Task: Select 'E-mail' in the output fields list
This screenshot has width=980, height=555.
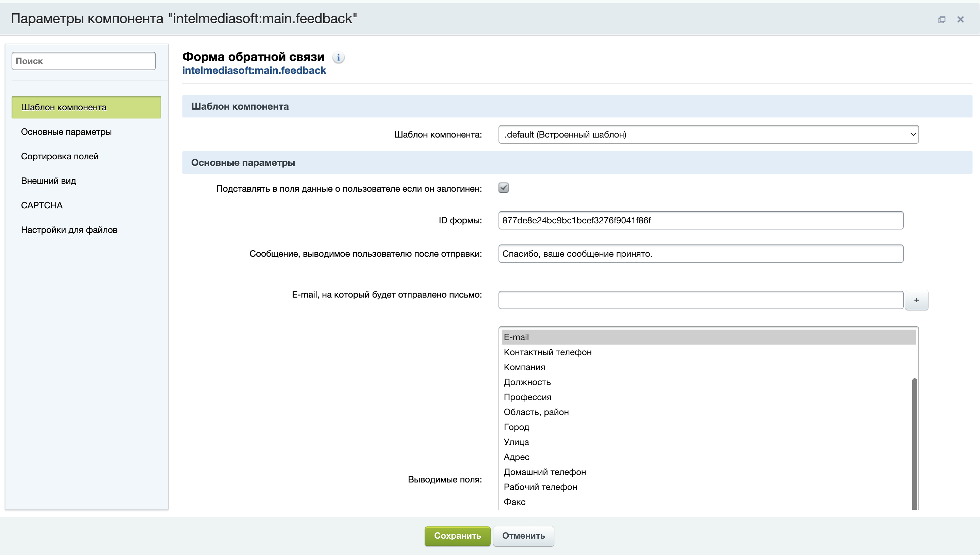Action: tap(708, 337)
